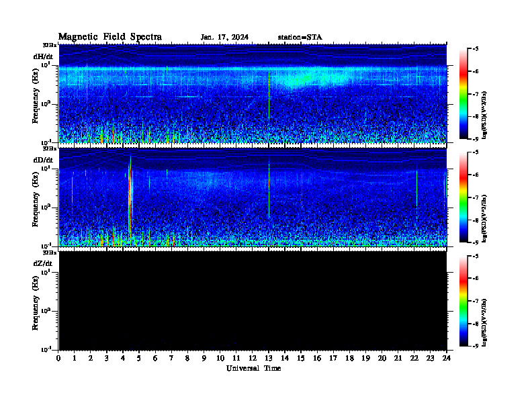Click the -9 value on dZ/dt color bar
Image resolution: width=532 pixels, height=411 pixels.
(x=476, y=346)
